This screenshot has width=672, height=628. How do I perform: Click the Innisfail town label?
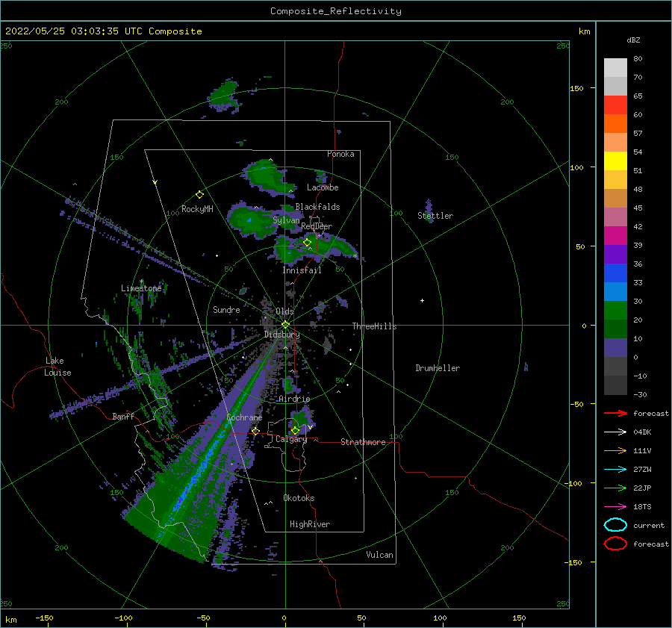coord(302,270)
